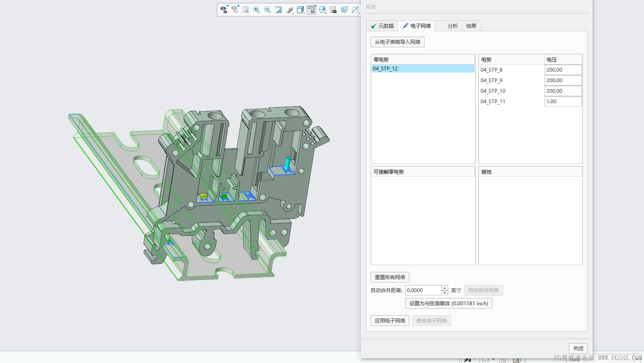Click the zoom out magnifier icon
This screenshot has height=363, width=644.
(x=267, y=10)
